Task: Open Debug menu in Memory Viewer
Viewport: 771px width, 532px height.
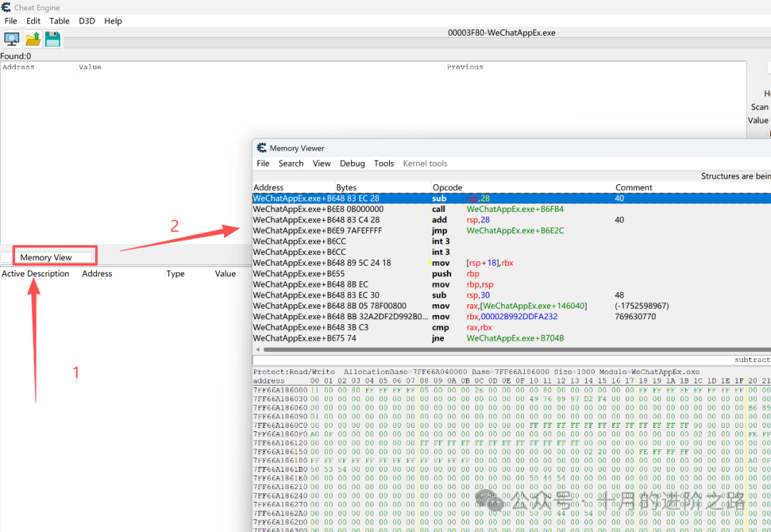Action: tap(352, 164)
